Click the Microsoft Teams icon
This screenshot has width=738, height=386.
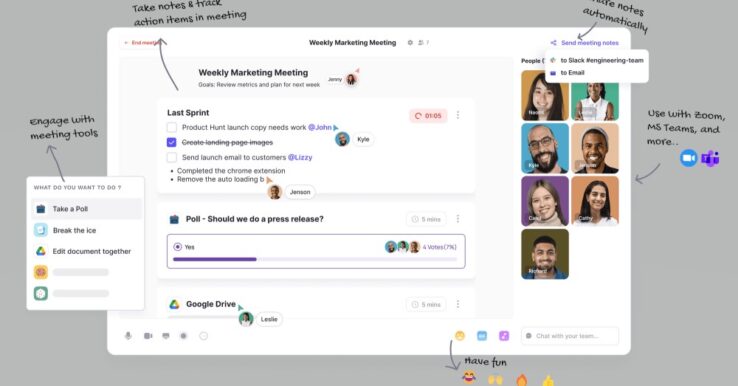point(710,159)
